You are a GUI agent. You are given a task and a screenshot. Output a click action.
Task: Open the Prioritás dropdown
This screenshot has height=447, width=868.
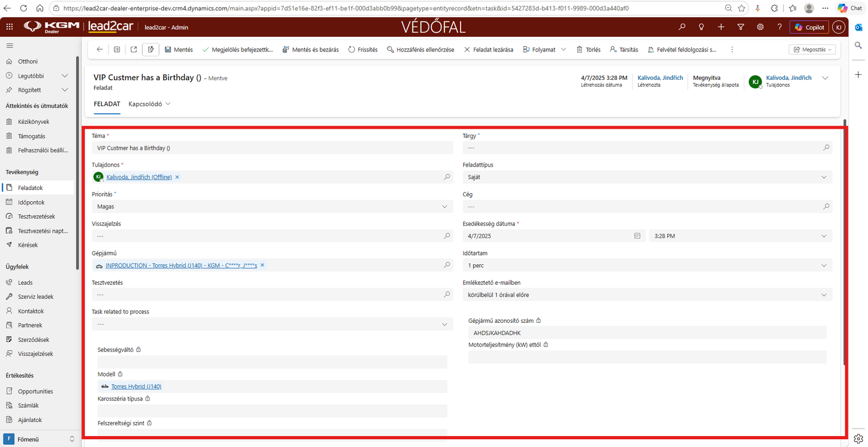coord(272,207)
